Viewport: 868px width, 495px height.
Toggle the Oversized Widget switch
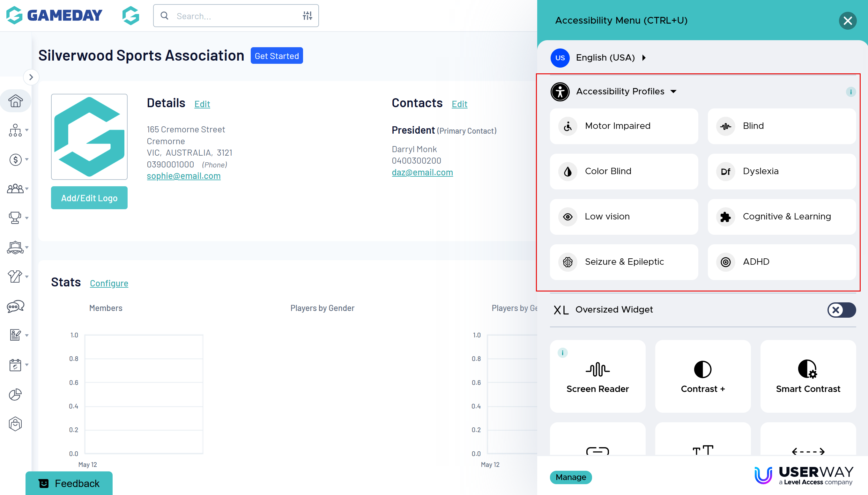(841, 310)
